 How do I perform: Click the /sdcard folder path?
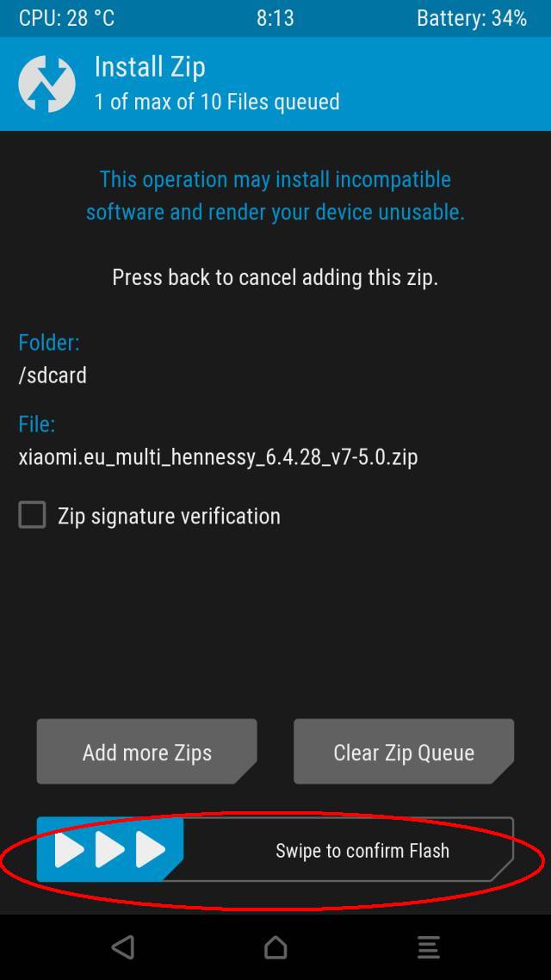click(x=53, y=375)
